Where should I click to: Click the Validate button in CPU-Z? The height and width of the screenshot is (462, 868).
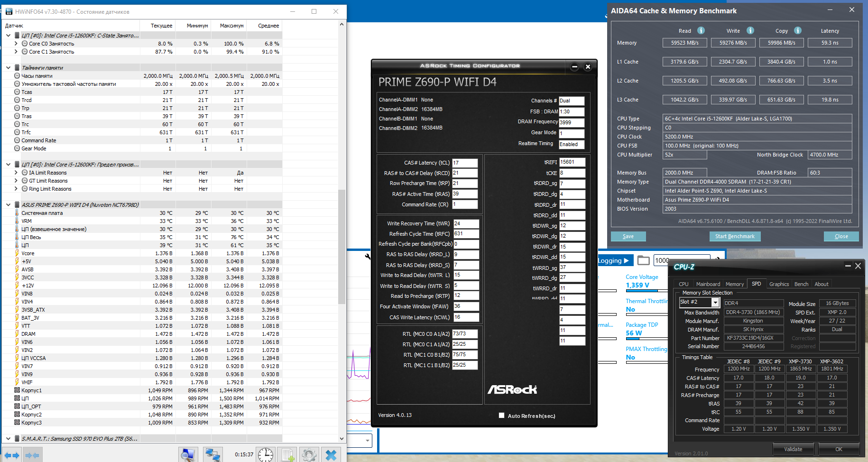(x=793, y=449)
